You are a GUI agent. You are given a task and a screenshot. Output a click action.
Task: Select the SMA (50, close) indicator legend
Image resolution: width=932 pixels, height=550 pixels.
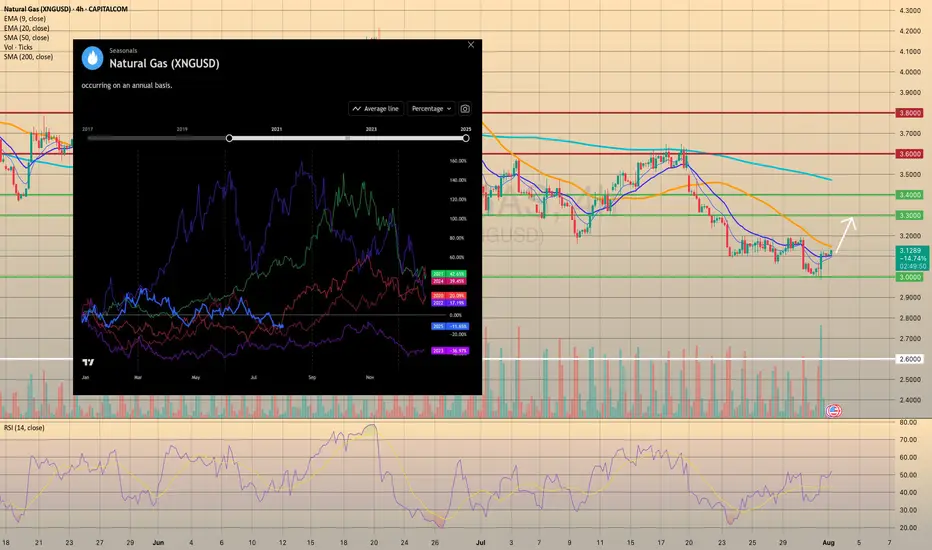pyautogui.click(x=26, y=37)
